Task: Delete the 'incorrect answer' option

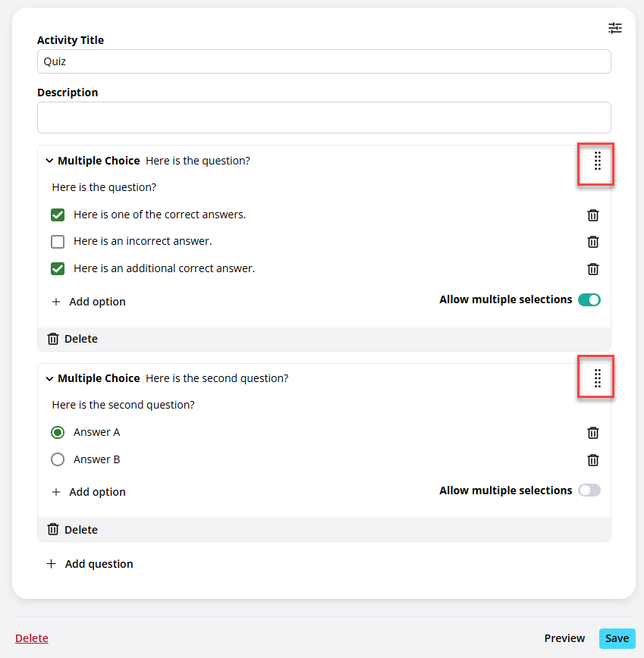Action: pos(592,242)
